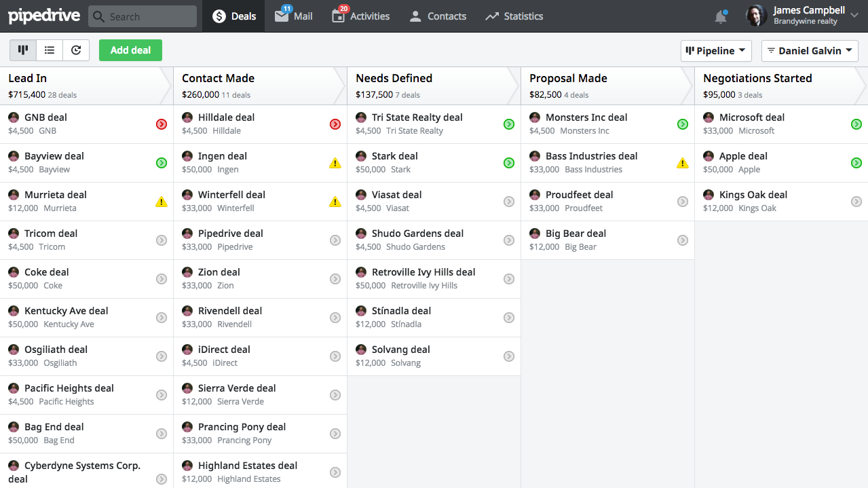Screen dimensions: 868x488
Task: Open the iDirect deal title
Action: [x=224, y=350]
